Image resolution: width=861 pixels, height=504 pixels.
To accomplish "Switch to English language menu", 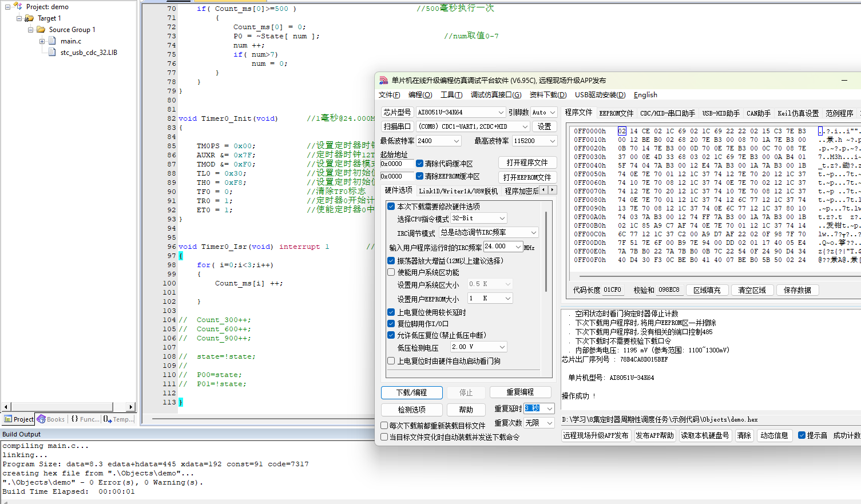I will [x=645, y=95].
